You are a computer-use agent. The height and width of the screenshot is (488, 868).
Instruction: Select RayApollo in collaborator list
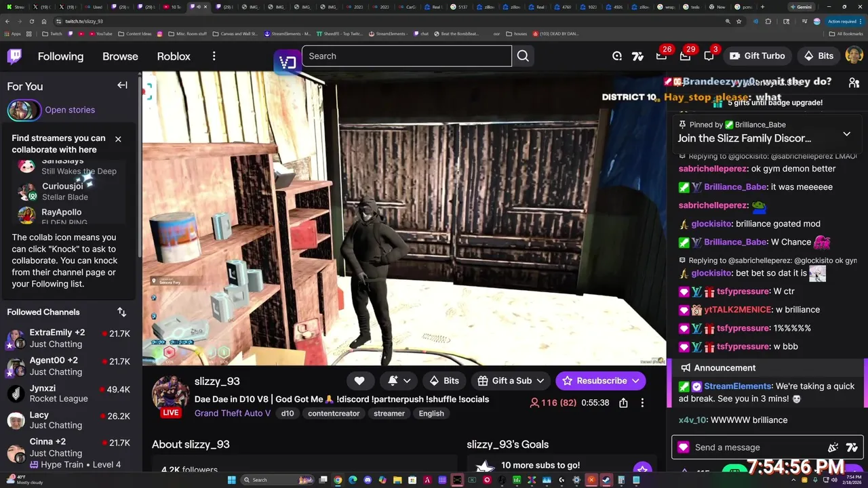68,216
